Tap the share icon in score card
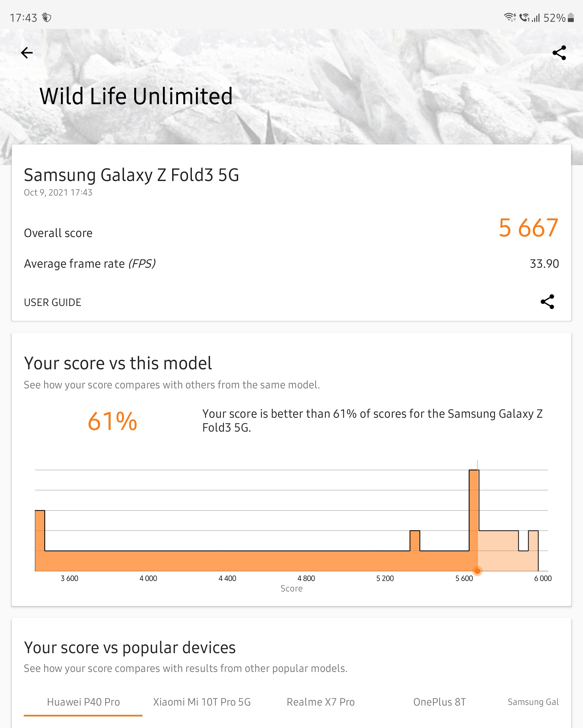This screenshot has width=583, height=728. (x=547, y=302)
